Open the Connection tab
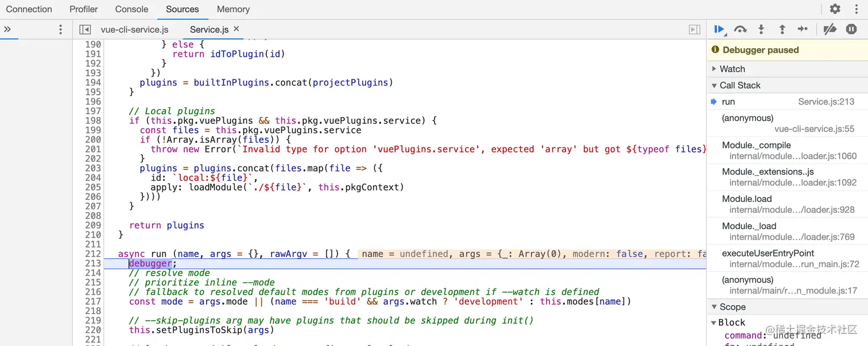This screenshot has height=346, width=868. (29, 9)
